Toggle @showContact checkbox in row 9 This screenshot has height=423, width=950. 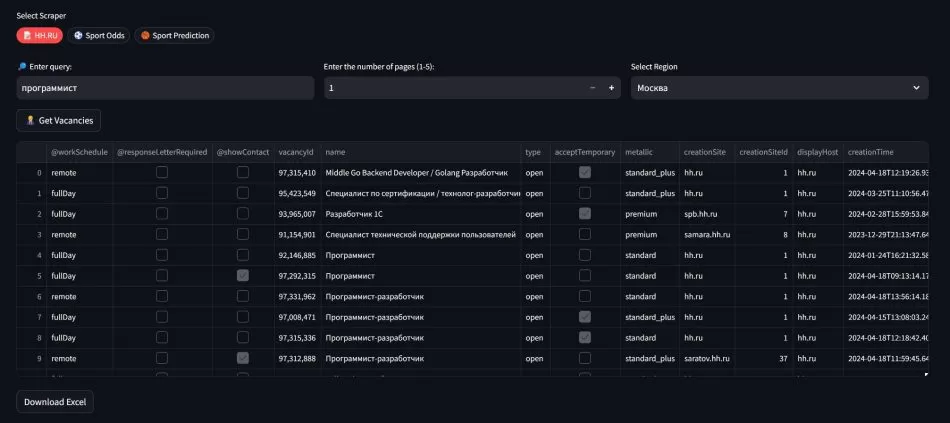(x=242, y=358)
